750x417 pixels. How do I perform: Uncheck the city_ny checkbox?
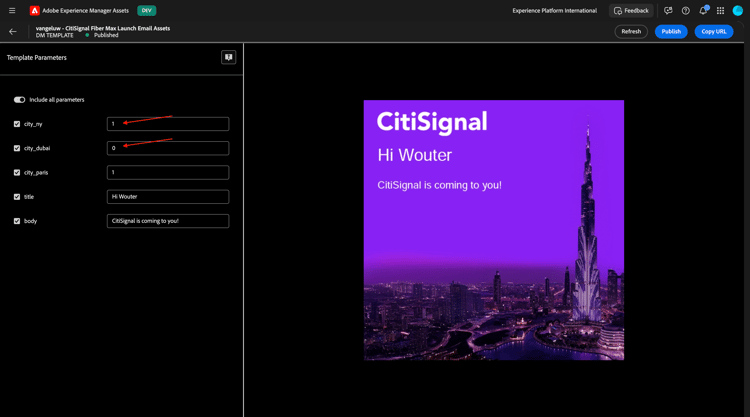17,124
